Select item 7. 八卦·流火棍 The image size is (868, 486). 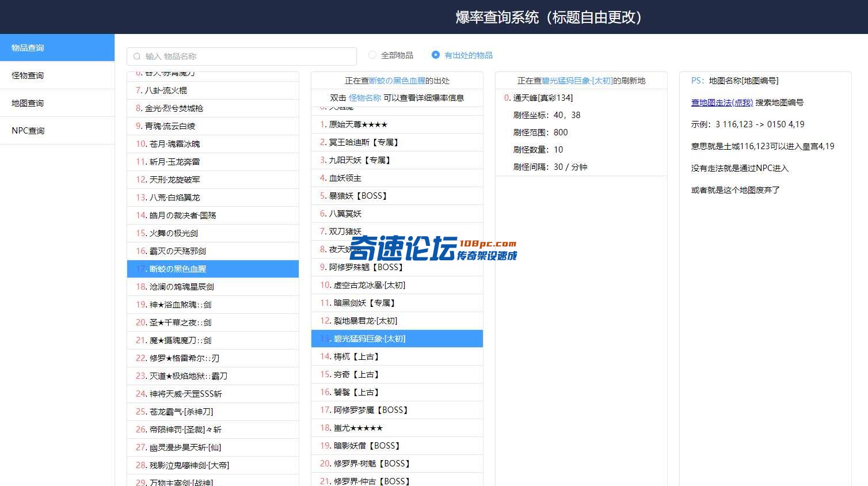click(213, 90)
